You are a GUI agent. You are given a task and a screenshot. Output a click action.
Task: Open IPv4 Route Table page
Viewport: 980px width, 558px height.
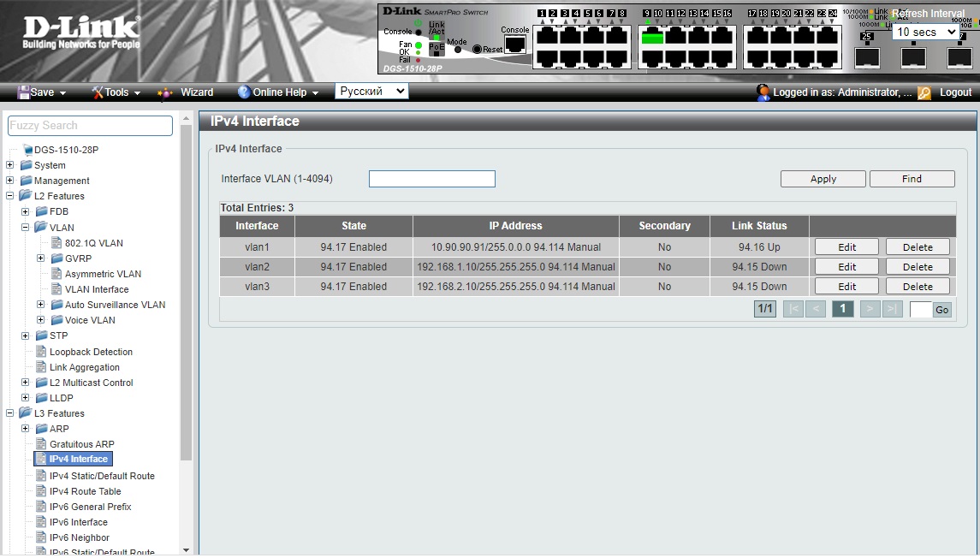85,491
